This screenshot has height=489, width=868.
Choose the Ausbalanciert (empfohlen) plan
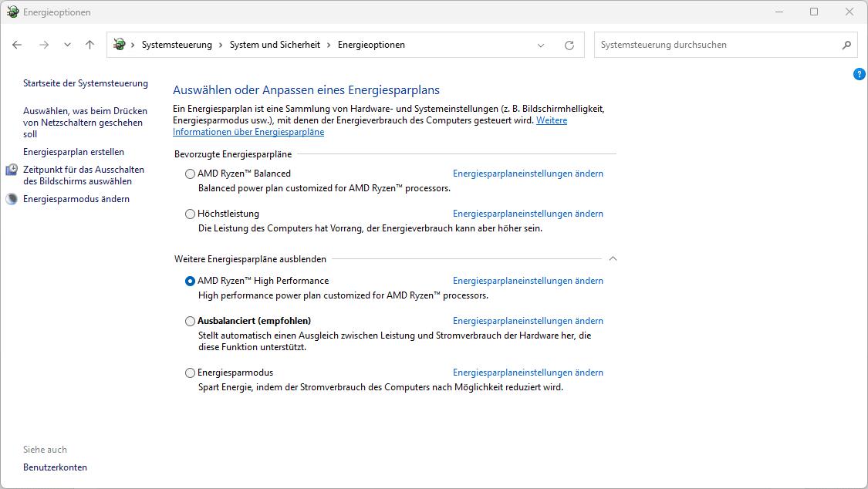[190, 321]
